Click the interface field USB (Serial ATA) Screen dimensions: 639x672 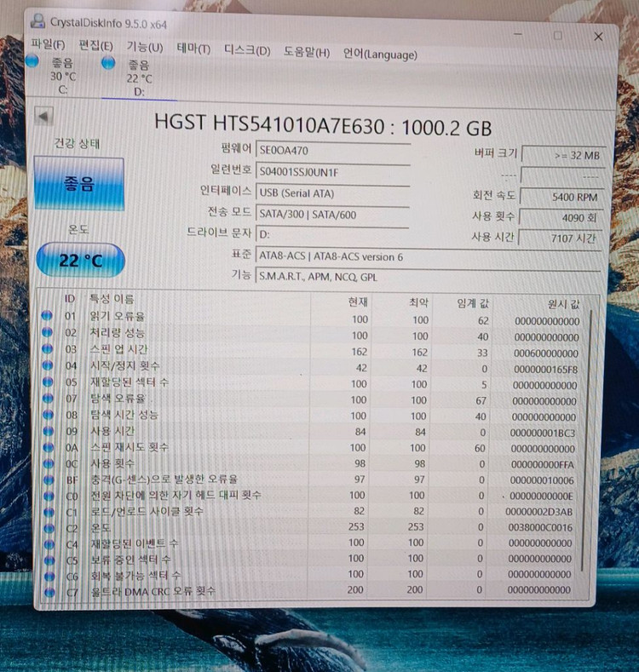[332, 193]
